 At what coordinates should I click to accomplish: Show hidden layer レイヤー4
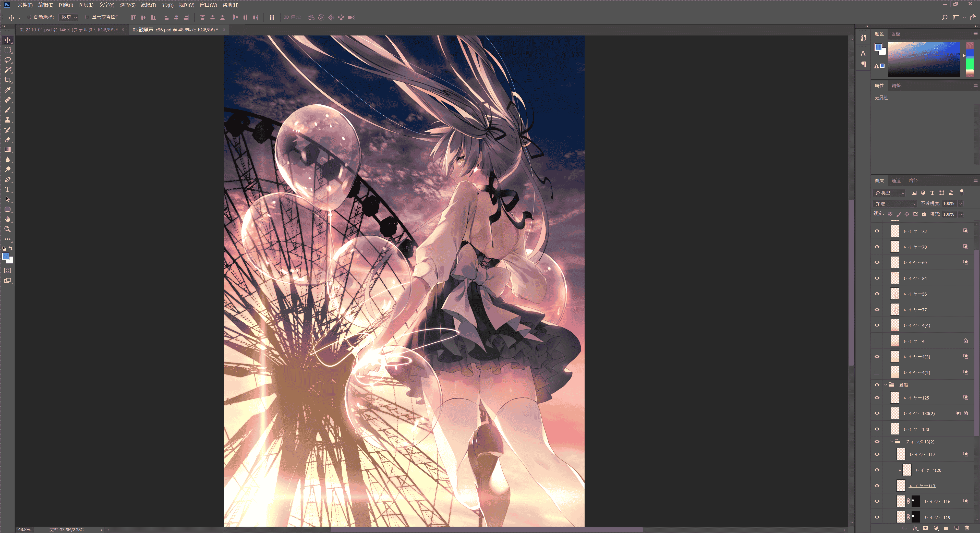pyautogui.click(x=877, y=341)
